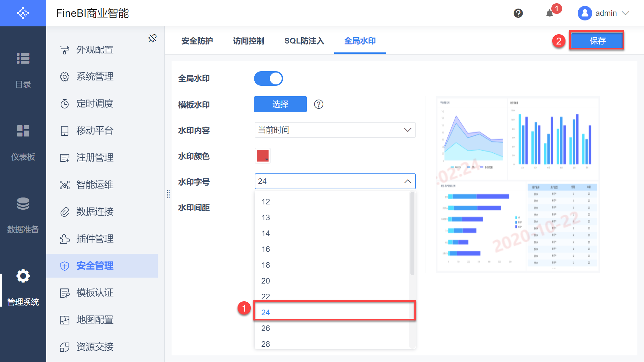Expand the 水印内容 dropdown showing 当前时间
644x362 pixels.
point(335,130)
